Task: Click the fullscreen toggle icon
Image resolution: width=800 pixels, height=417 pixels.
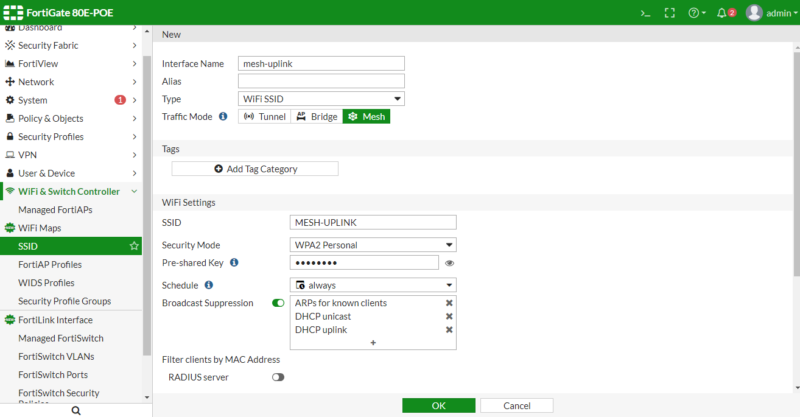Action: click(x=669, y=13)
